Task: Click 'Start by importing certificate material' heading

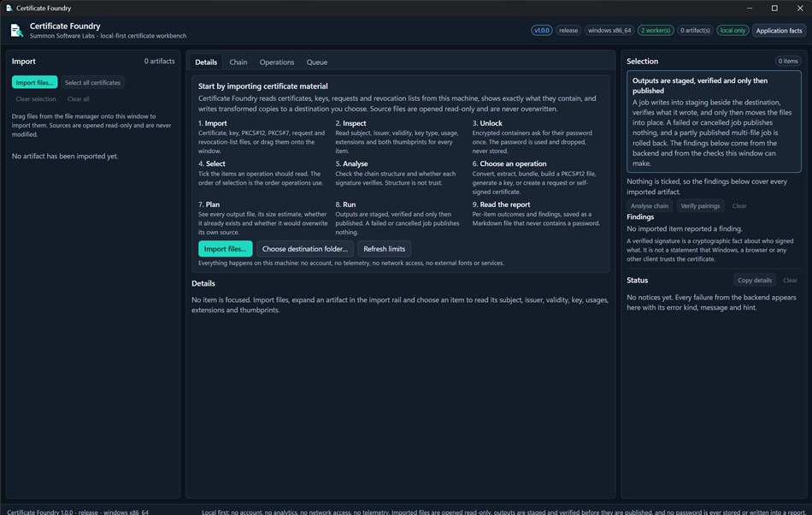Action: point(262,86)
